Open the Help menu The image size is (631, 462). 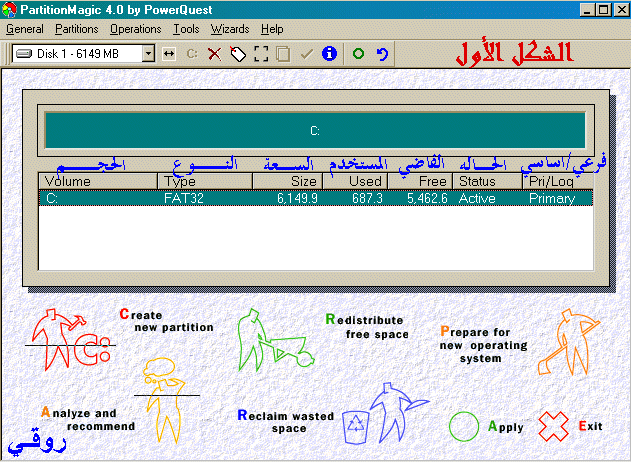pyautogui.click(x=272, y=29)
